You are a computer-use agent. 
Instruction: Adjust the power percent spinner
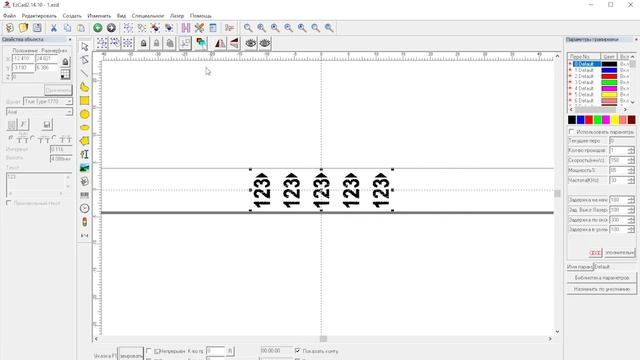631,170
